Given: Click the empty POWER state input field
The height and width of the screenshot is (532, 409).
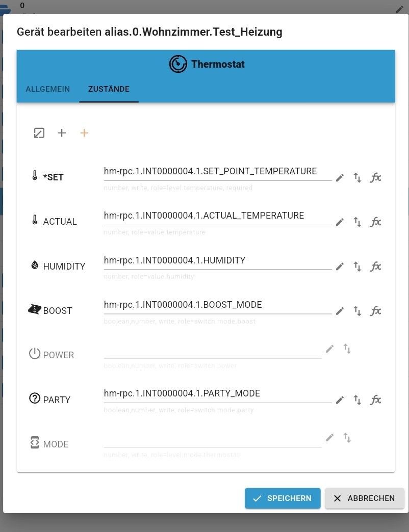Looking at the screenshot, I should point(213,350).
